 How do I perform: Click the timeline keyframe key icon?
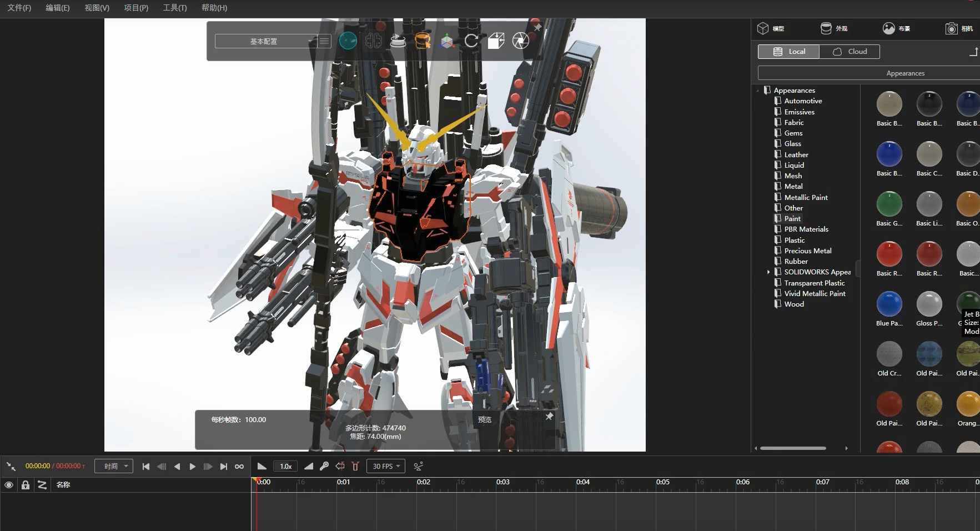coord(324,466)
